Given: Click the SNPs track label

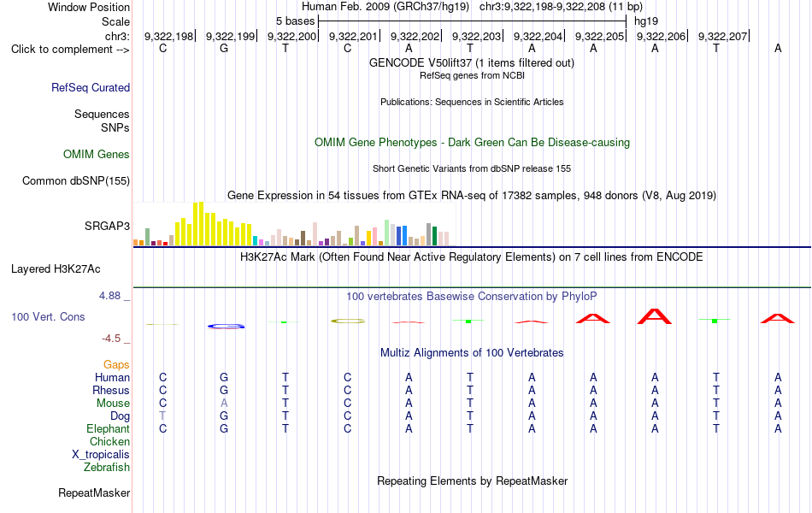Looking at the screenshot, I should click(115, 127).
